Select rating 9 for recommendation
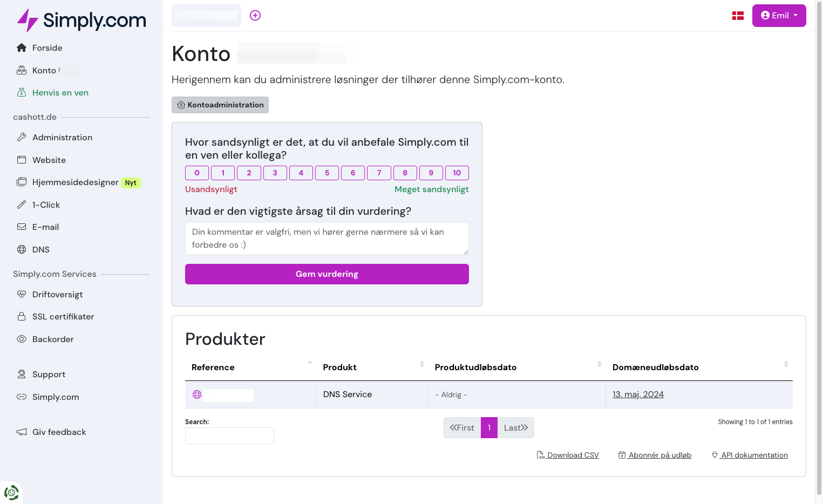Viewport: 823px width, 504px height. (x=431, y=173)
